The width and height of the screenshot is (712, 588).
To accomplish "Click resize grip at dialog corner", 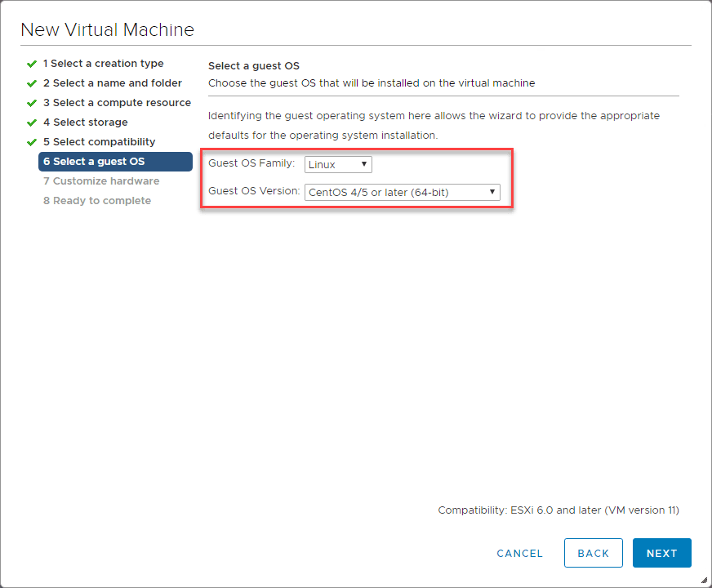I will 704,580.
